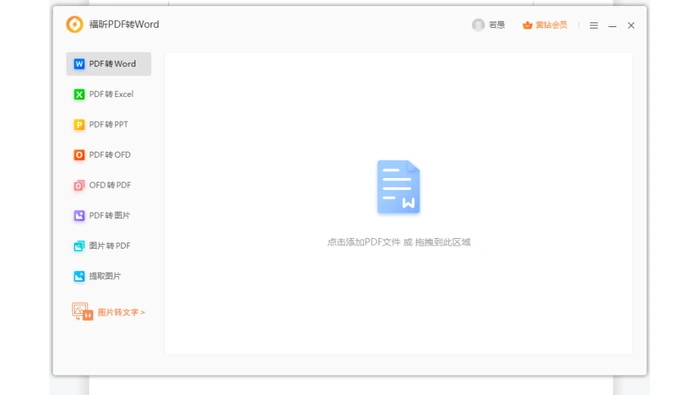The height and width of the screenshot is (395, 700).
Task: Click the yellow PPT P icon
Action: 79,125
